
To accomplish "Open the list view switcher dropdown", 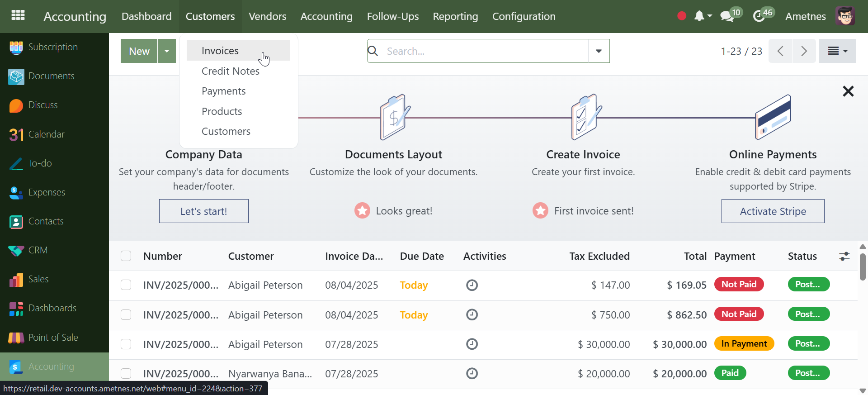I will 837,51.
